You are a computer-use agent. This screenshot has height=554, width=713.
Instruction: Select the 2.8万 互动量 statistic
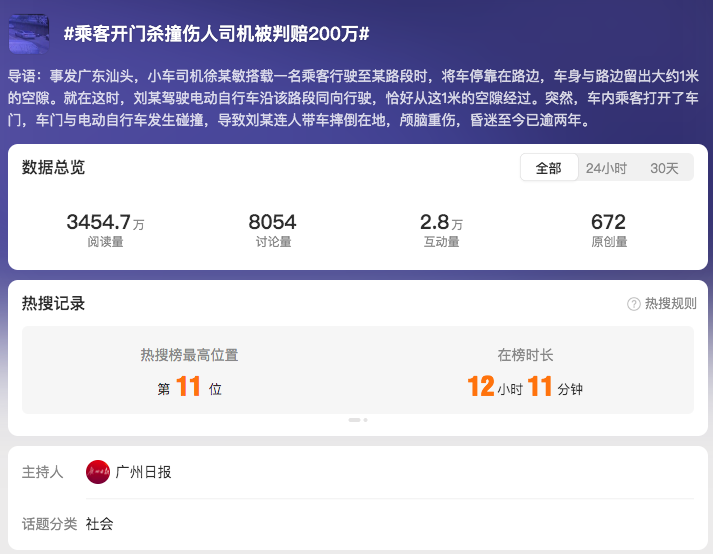[x=440, y=229]
